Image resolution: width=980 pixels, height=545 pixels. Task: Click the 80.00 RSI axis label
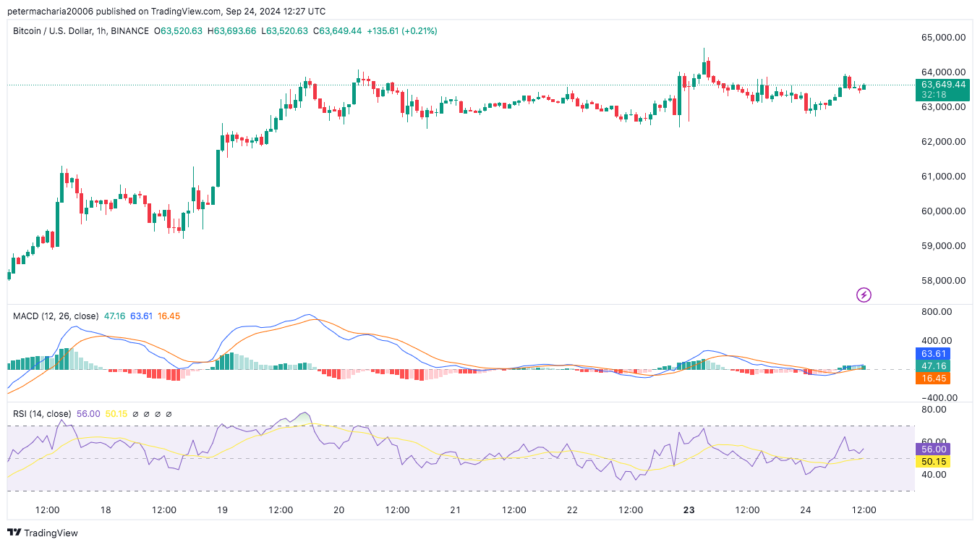(x=934, y=410)
